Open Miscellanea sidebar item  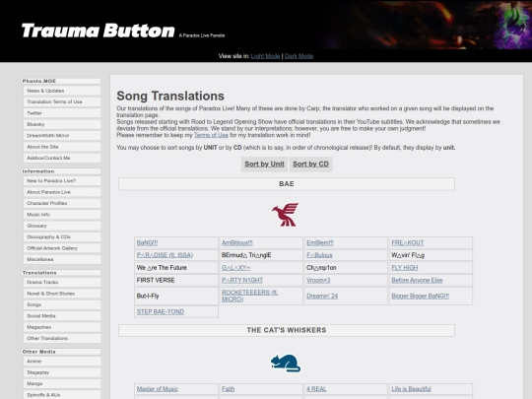click(62, 259)
